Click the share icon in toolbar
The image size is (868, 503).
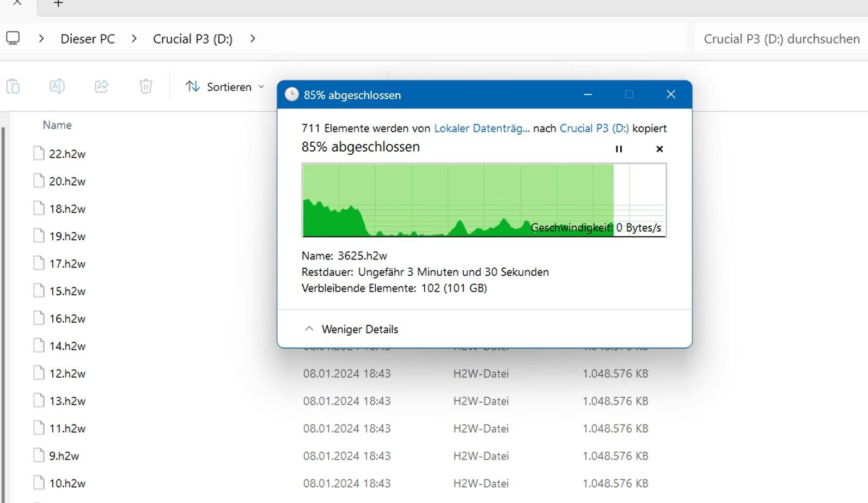pos(102,87)
